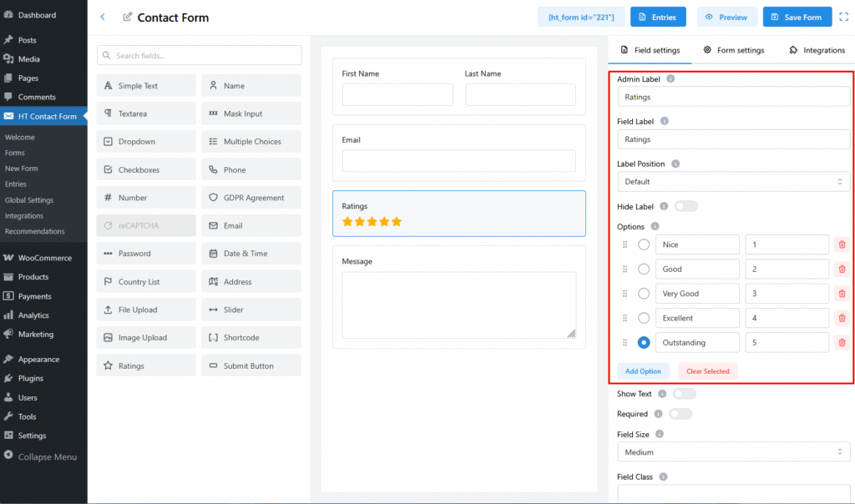855x504 pixels.
Task: Grab drag handle of Very Good option
Action: coord(625,294)
